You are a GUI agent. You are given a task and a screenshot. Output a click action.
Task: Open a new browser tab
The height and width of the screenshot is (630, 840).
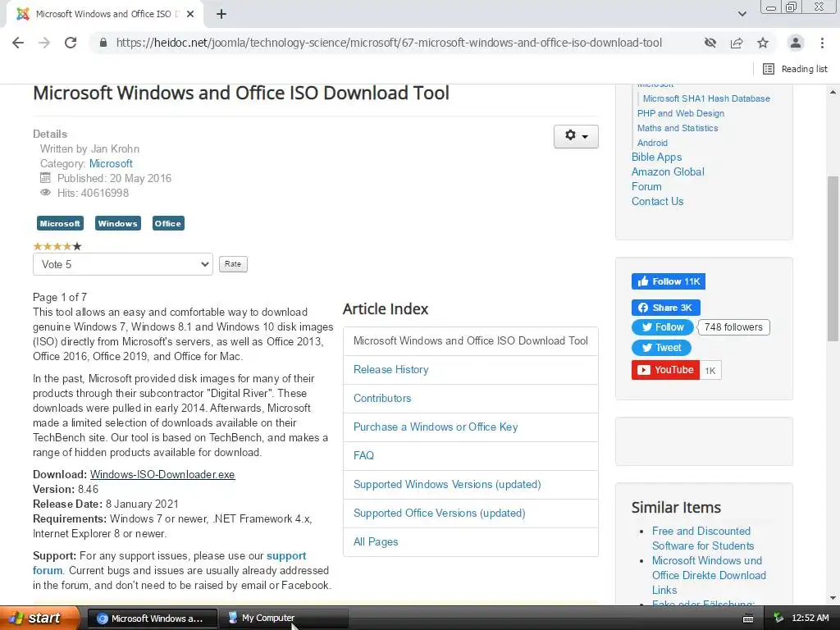[221, 15]
